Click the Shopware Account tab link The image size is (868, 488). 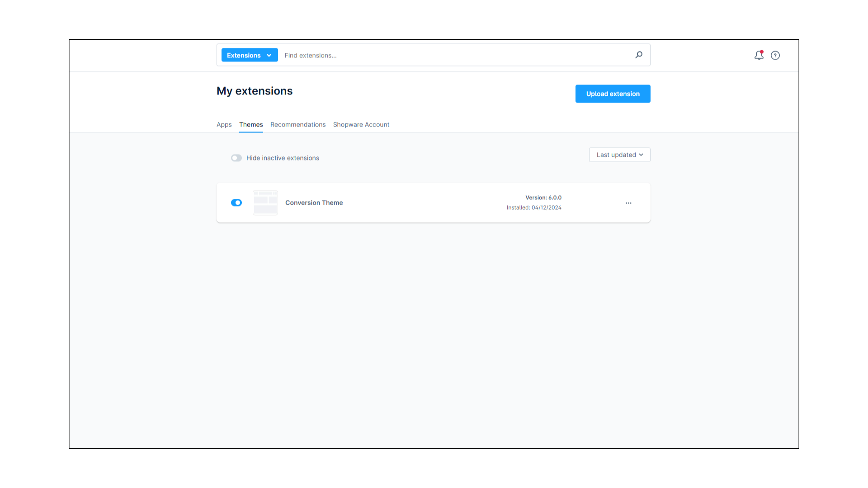361,124
